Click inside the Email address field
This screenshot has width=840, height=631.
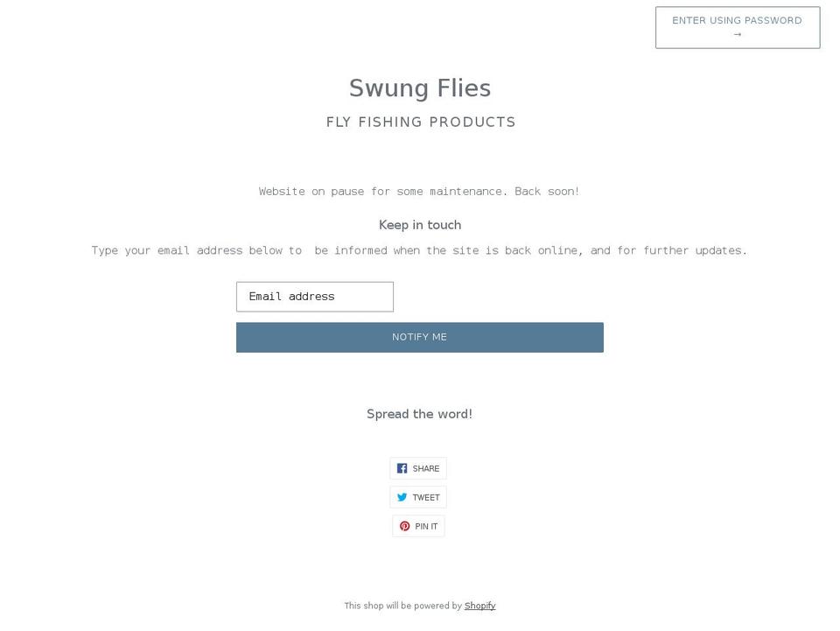(x=314, y=296)
